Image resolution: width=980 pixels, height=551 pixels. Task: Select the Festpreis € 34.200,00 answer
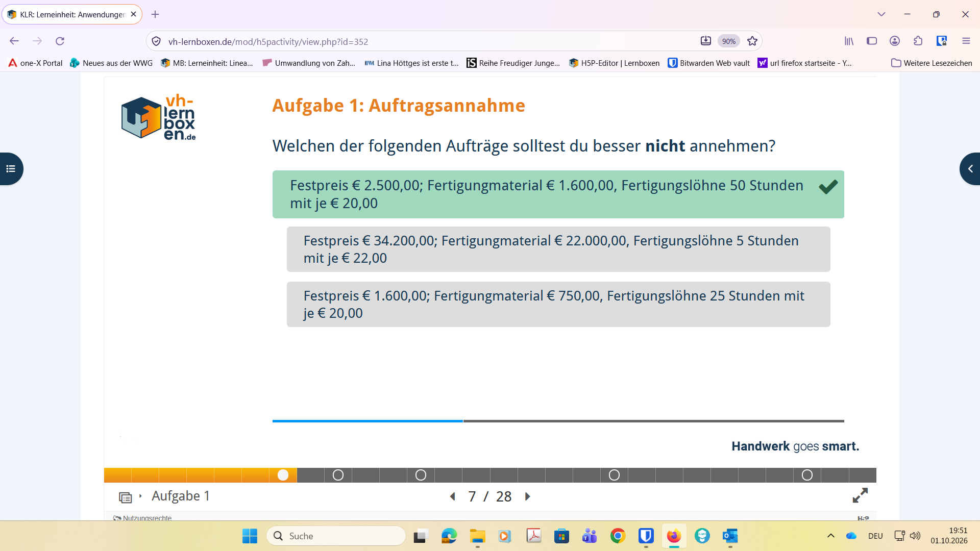tap(558, 249)
